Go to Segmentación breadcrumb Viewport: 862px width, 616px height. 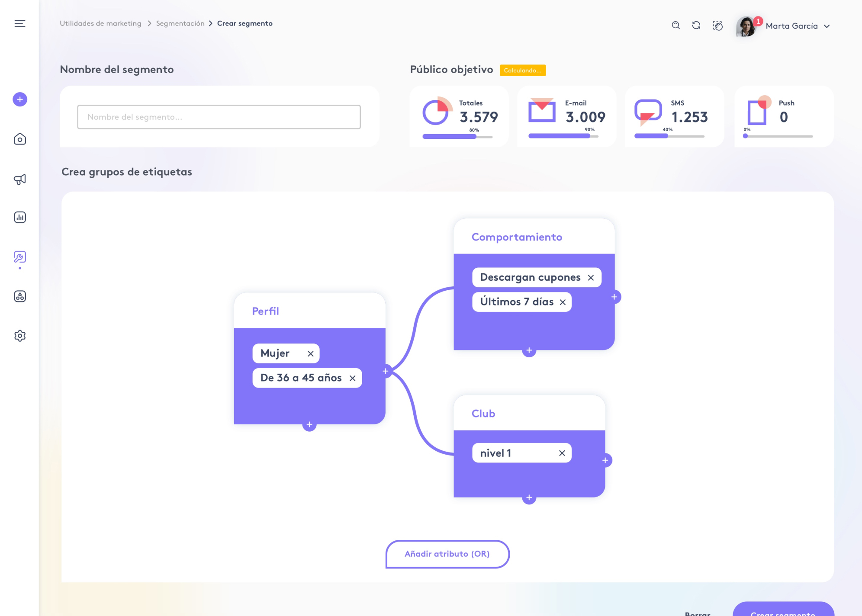pos(180,23)
